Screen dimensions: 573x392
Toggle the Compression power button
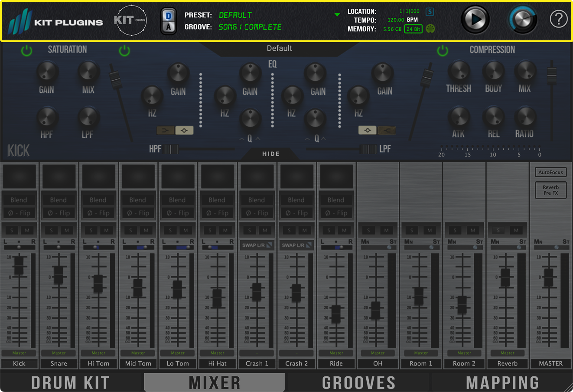[x=443, y=51]
